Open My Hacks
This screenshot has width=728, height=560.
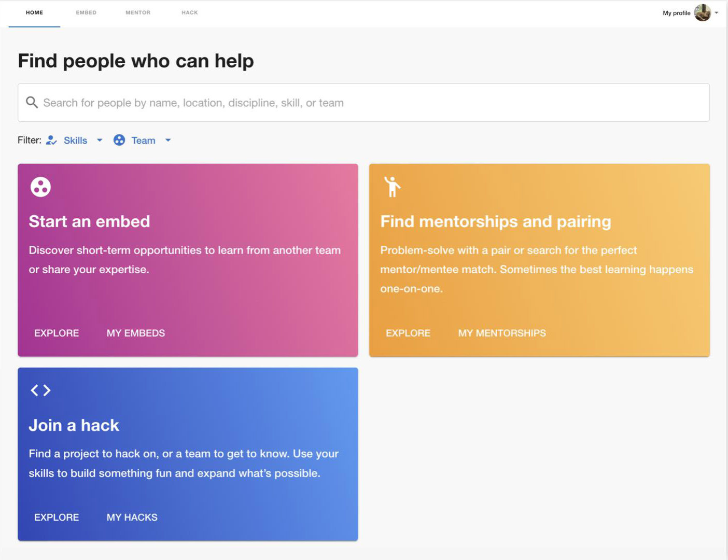tap(132, 517)
